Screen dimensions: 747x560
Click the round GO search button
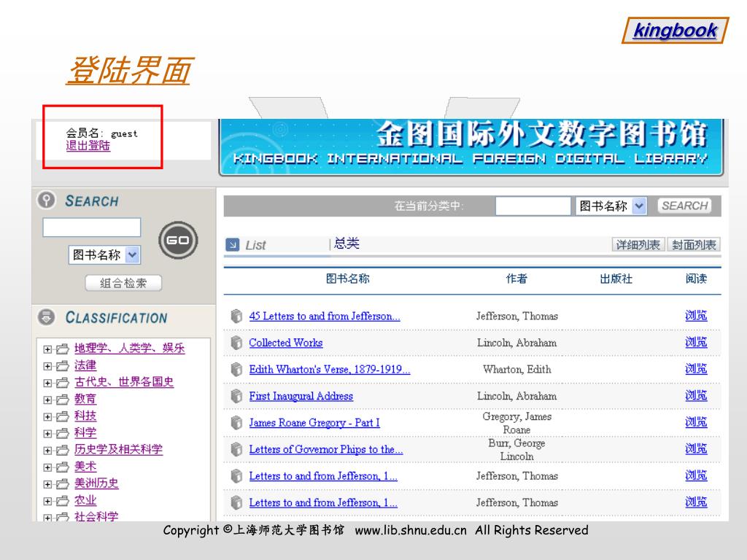point(178,240)
